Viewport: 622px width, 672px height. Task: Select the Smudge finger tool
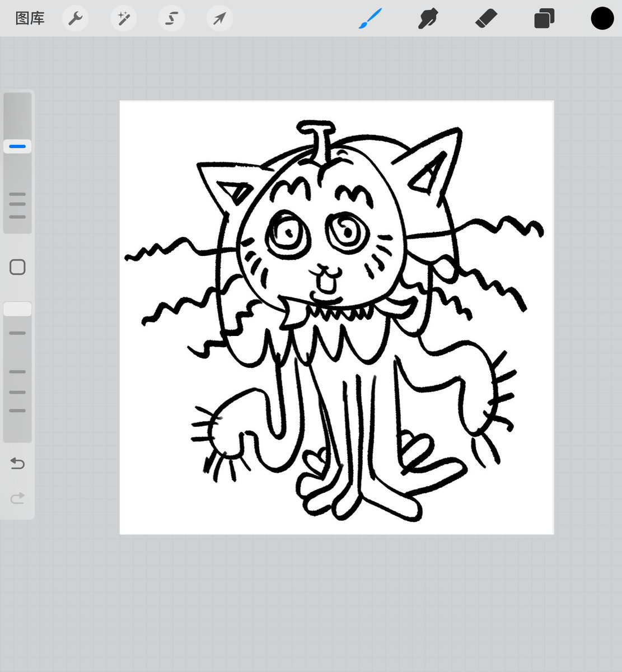[428, 18]
